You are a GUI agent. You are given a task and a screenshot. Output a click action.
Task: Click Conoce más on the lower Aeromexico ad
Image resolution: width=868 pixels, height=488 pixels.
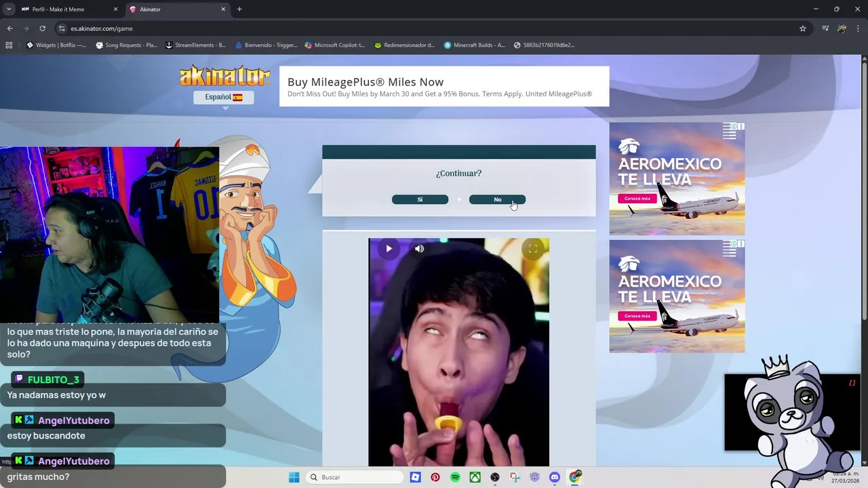pyautogui.click(x=637, y=316)
